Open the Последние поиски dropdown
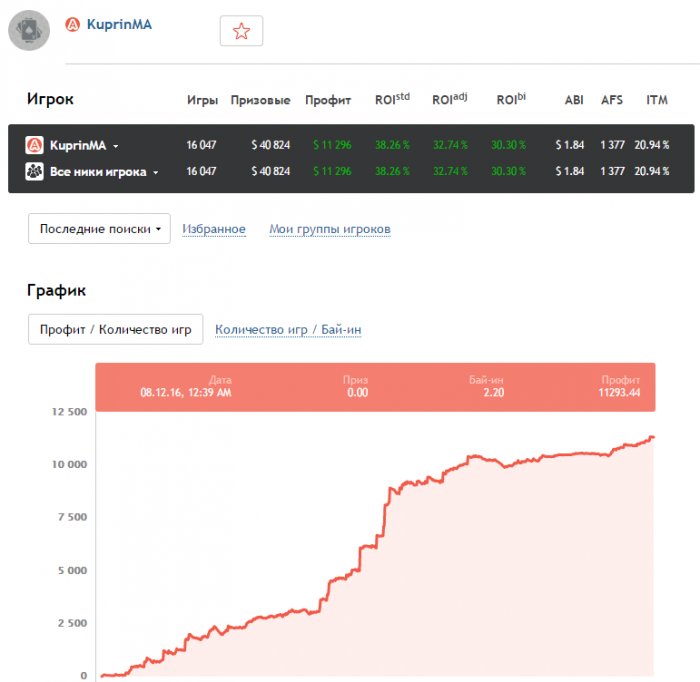Screen dimensions: 700x682 [x=99, y=229]
